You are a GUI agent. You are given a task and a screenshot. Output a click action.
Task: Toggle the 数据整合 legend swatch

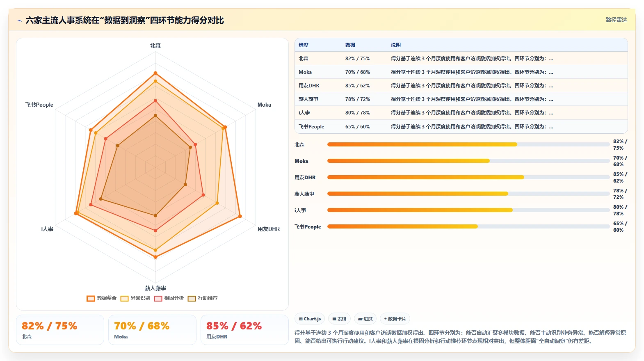(x=91, y=298)
